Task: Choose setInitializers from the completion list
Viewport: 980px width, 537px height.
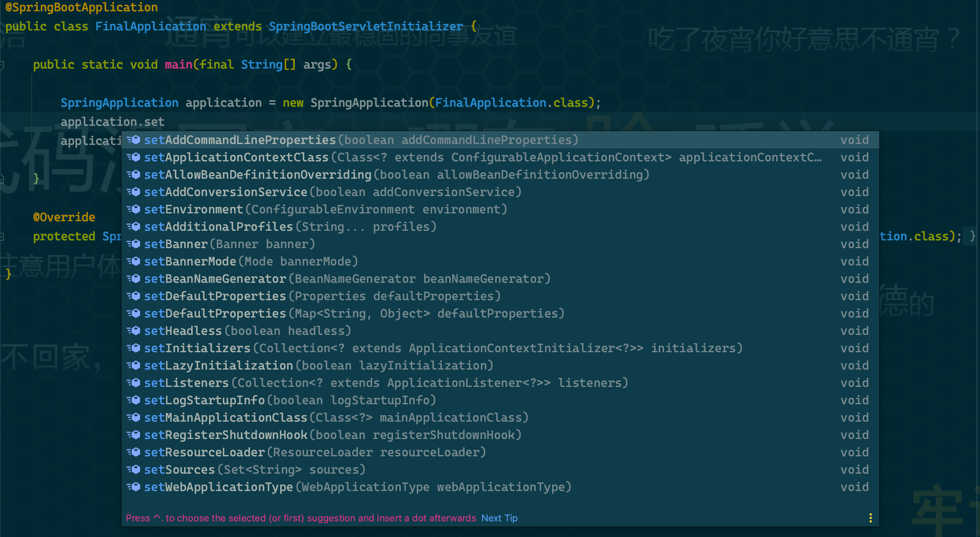Action: (500, 348)
